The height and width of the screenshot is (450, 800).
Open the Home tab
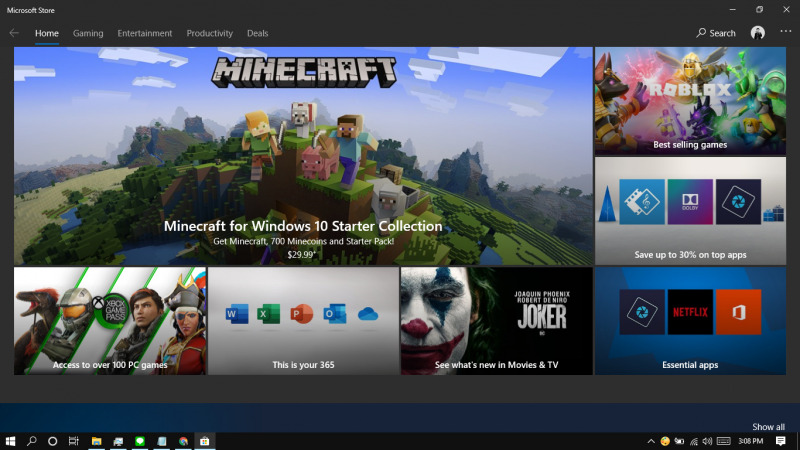[46, 33]
